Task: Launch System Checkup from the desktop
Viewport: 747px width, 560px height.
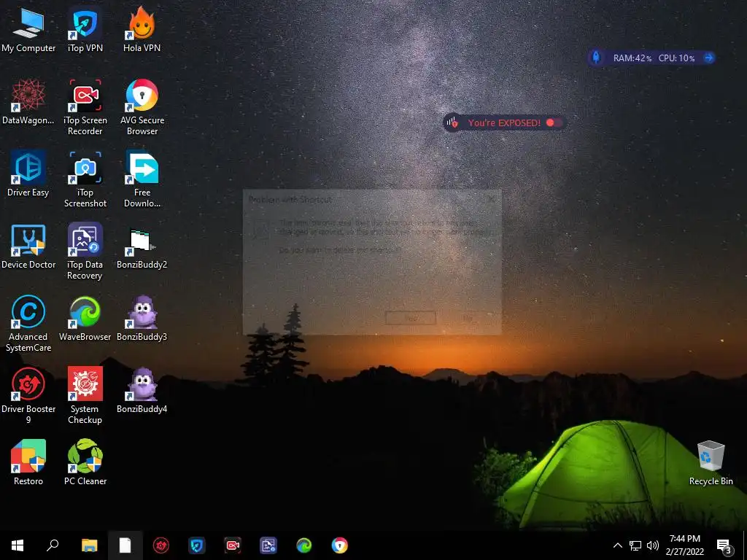Action: [x=85, y=396]
